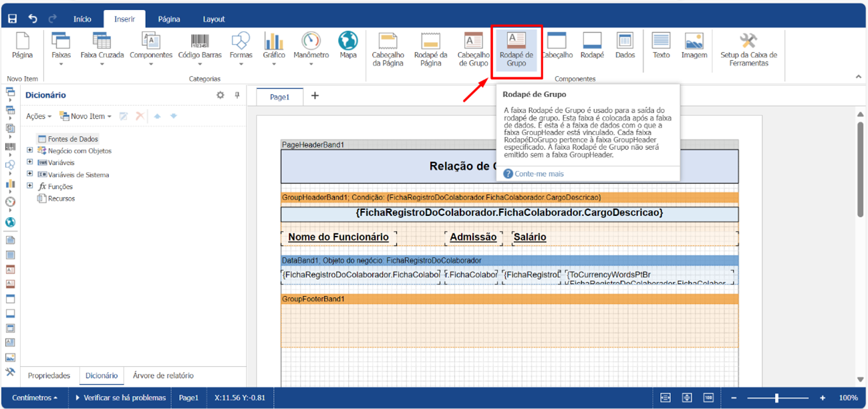Choose globe map icon in left toolbox
This screenshot has height=409, width=868.
point(10,223)
